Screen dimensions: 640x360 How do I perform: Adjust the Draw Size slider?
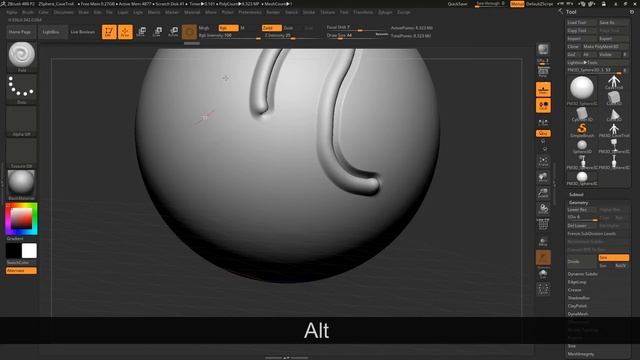point(357,36)
